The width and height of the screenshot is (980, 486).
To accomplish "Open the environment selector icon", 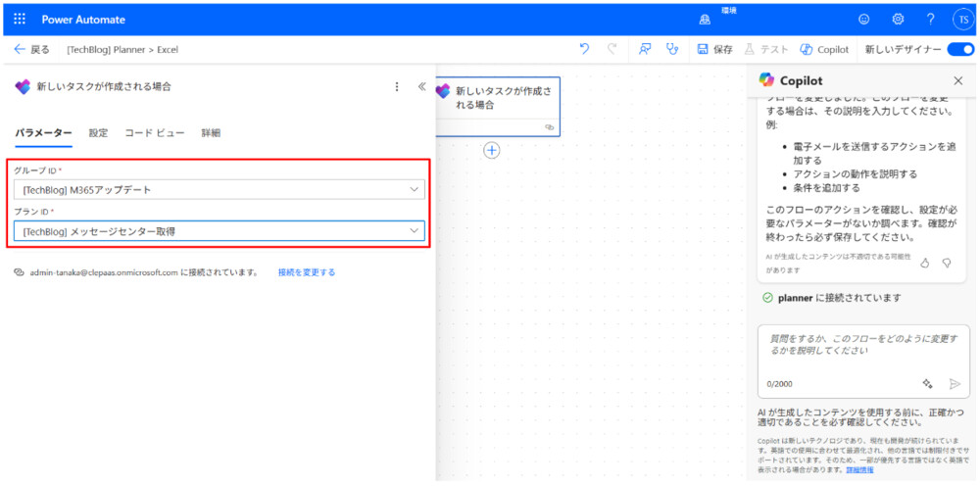I will coord(705,21).
